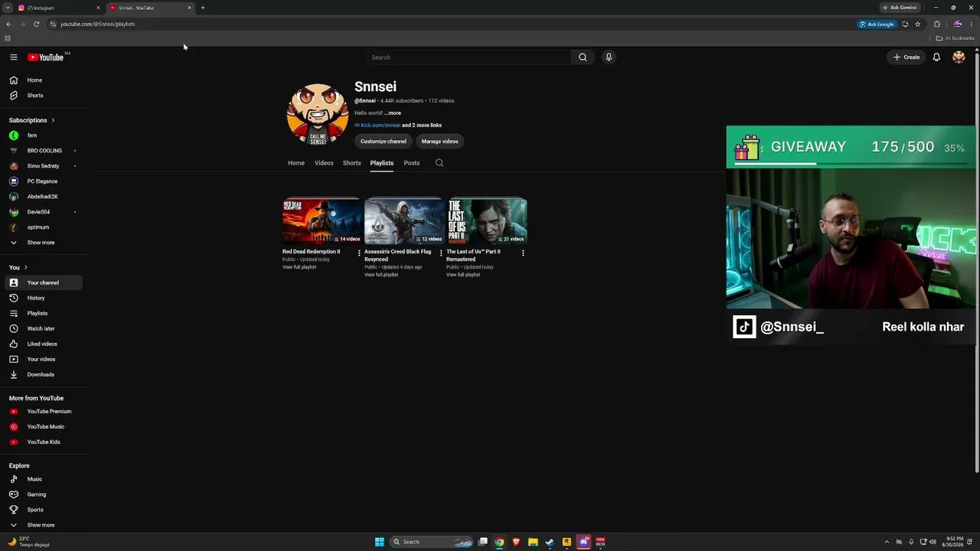Click the YouTube logo
Image resolution: width=980 pixels, height=551 pixels.
(46, 57)
